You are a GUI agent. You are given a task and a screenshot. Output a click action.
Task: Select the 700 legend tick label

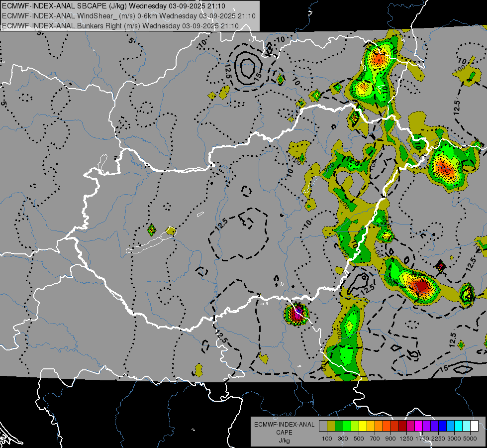375,439
